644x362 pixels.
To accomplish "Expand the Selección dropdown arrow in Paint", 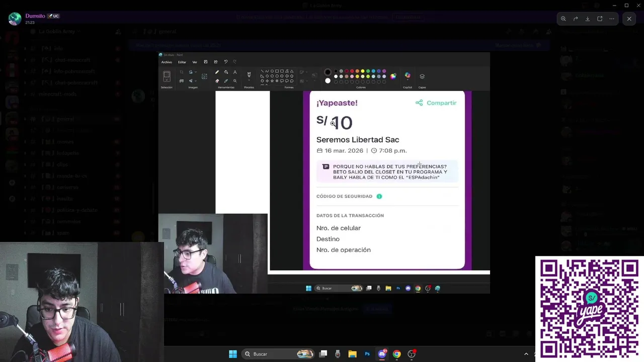I will click(x=167, y=80).
